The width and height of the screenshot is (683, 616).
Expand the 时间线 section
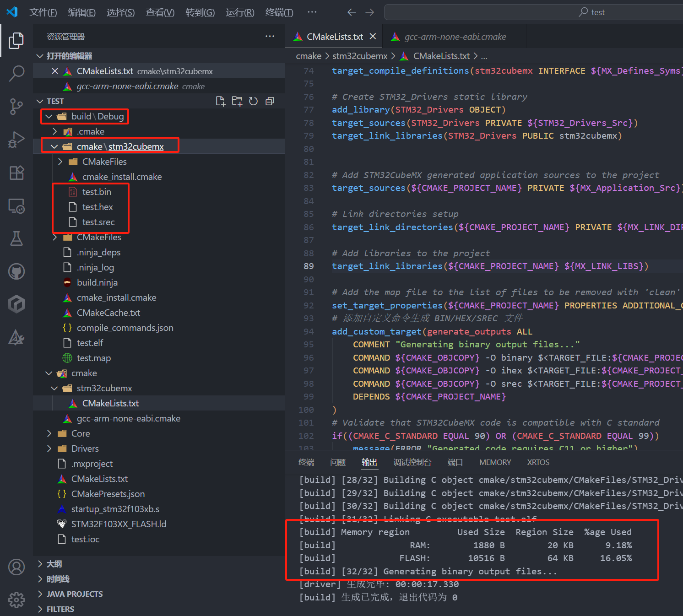pos(159,579)
